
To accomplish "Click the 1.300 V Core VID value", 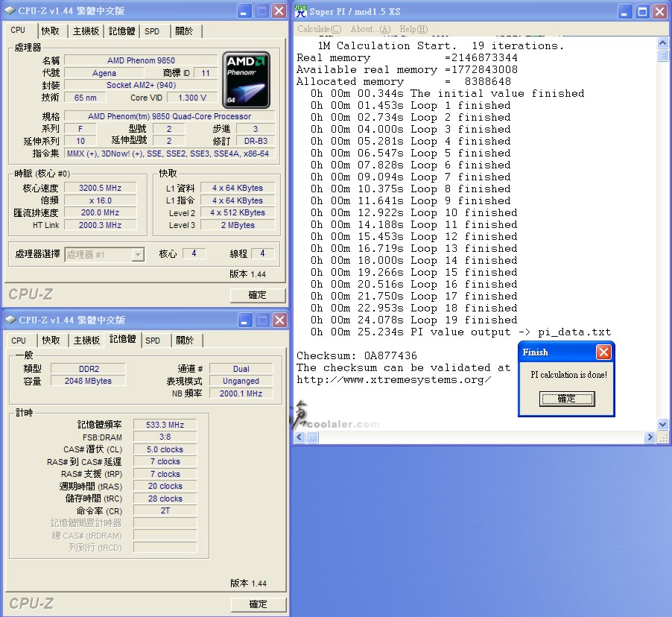I will [x=192, y=98].
